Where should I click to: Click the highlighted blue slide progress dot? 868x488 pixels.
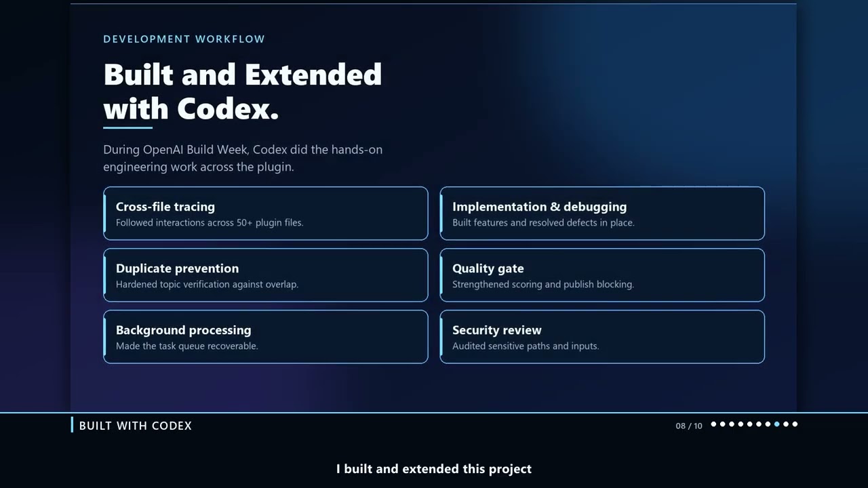click(776, 424)
